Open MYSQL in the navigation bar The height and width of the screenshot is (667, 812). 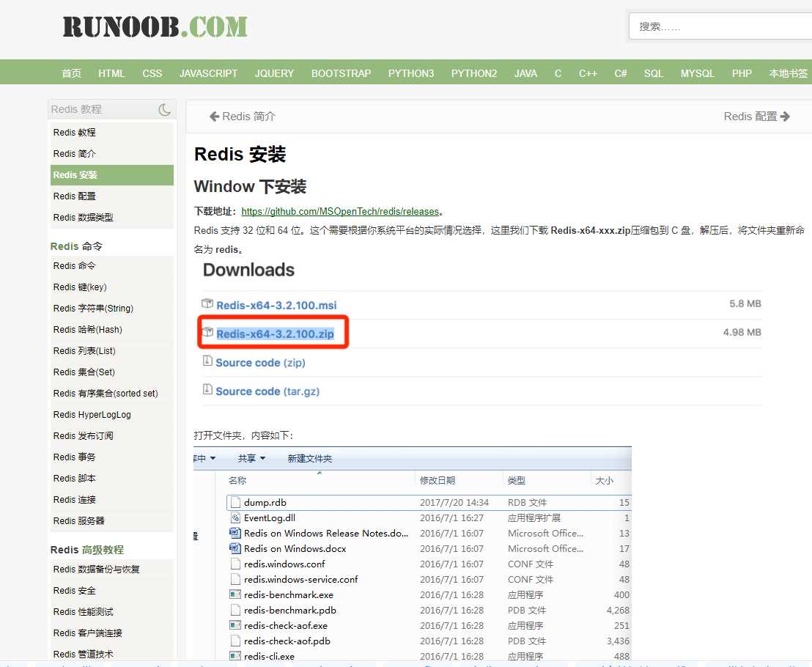click(x=698, y=73)
